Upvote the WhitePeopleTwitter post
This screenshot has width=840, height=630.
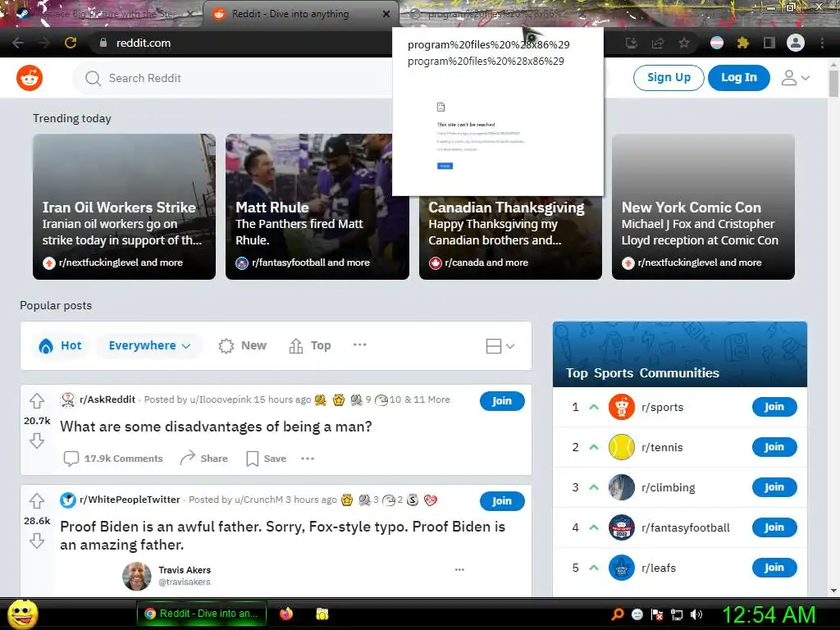36,500
